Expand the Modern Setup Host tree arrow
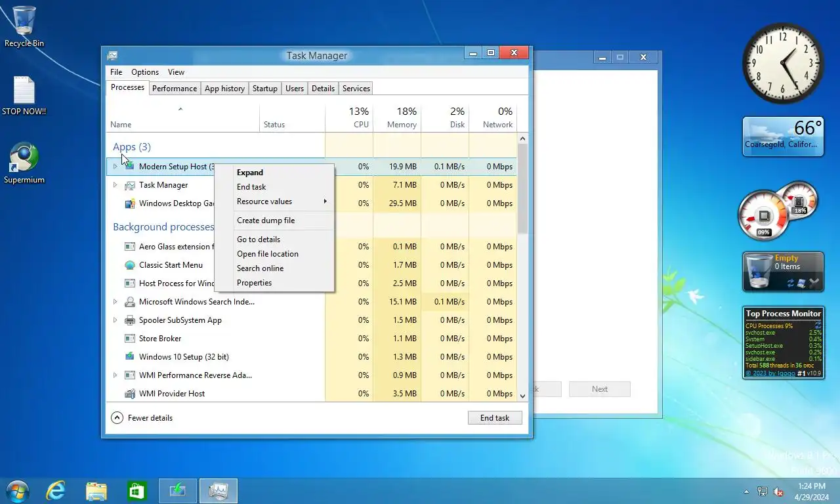Image resolution: width=840 pixels, height=504 pixels. [x=115, y=167]
